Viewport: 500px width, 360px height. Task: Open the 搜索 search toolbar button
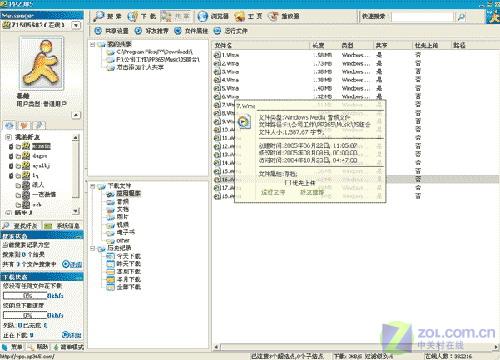108,16
